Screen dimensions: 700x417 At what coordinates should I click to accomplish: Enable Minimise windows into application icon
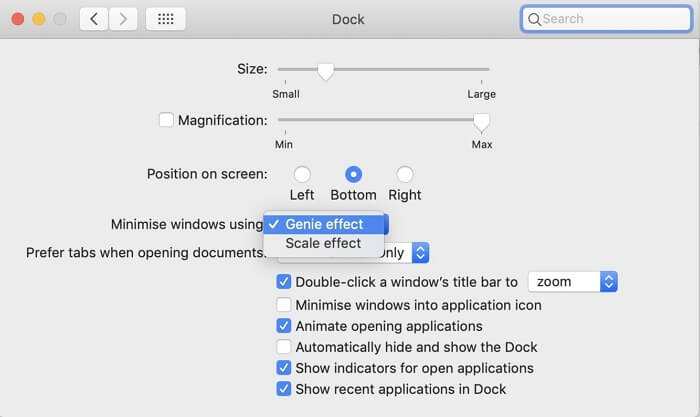[x=284, y=305]
